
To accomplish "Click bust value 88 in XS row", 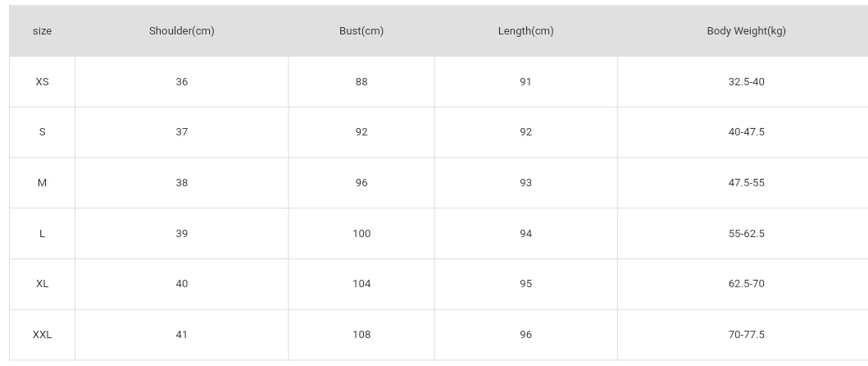I will click(361, 82).
